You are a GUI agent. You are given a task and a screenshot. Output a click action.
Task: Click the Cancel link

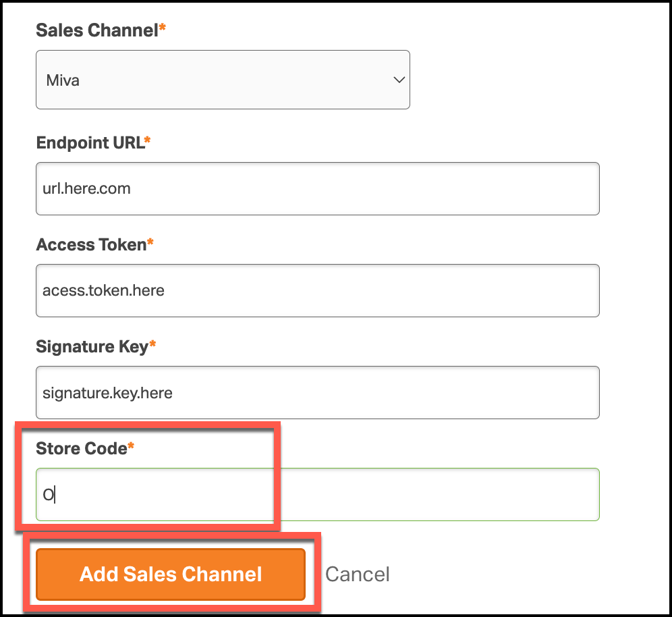(358, 574)
